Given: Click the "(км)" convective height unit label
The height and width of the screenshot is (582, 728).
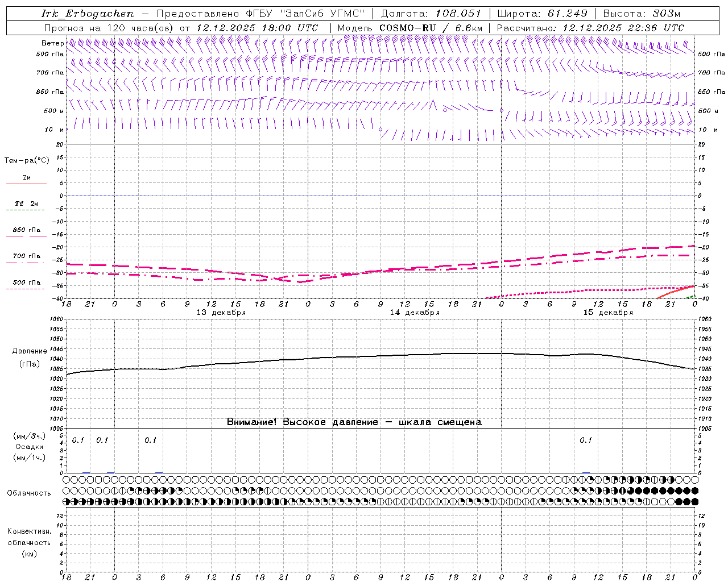Looking at the screenshot, I should (29, 554).
